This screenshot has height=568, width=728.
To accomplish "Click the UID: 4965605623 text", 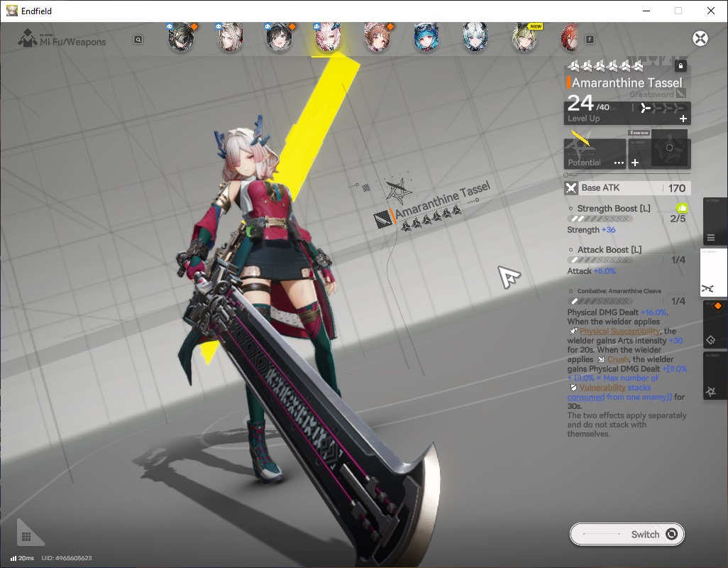I will [67, 558].
